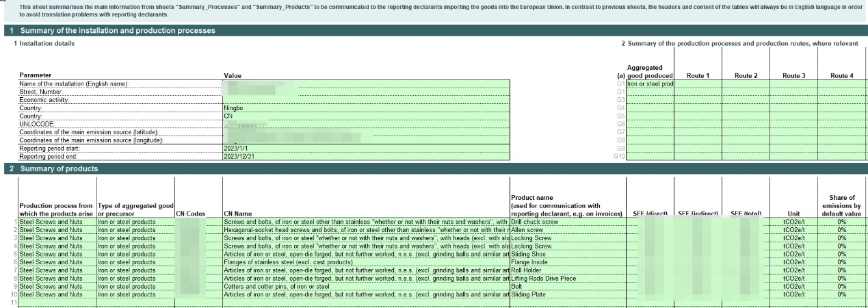
Task: Click the reporting period start value 2023/1/1
Action: (x=235, y=147)
